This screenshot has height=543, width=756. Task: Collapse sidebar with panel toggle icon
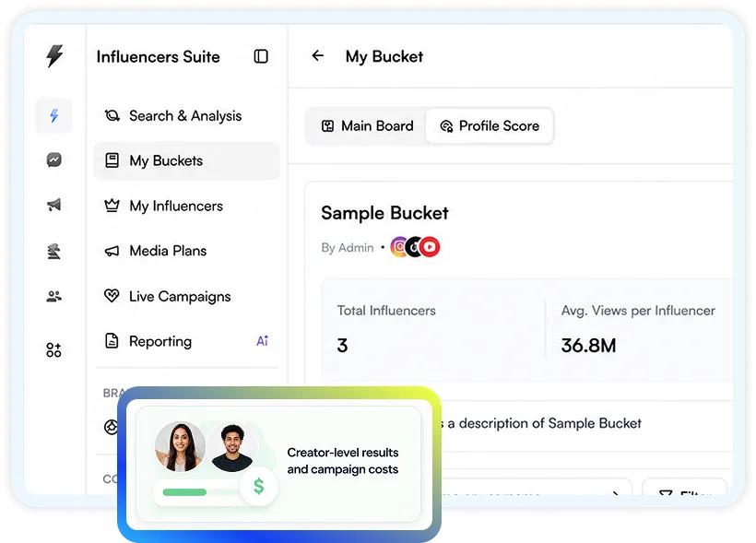point(261,56)
